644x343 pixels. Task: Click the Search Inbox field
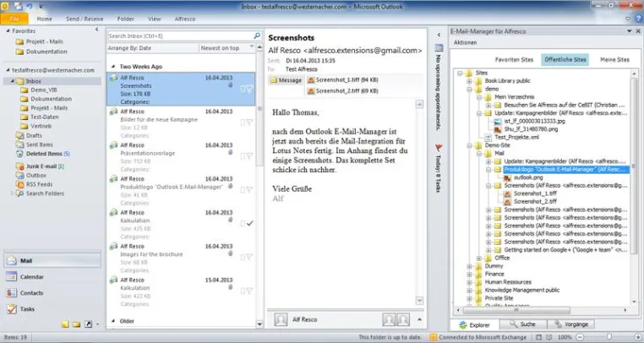(x=180, y=36)
